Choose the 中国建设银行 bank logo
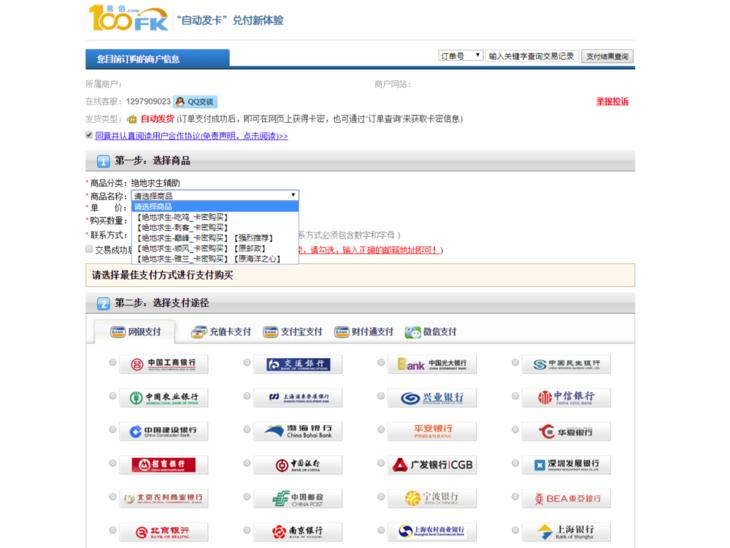The image size is (730, 548). tap(163, 431)
